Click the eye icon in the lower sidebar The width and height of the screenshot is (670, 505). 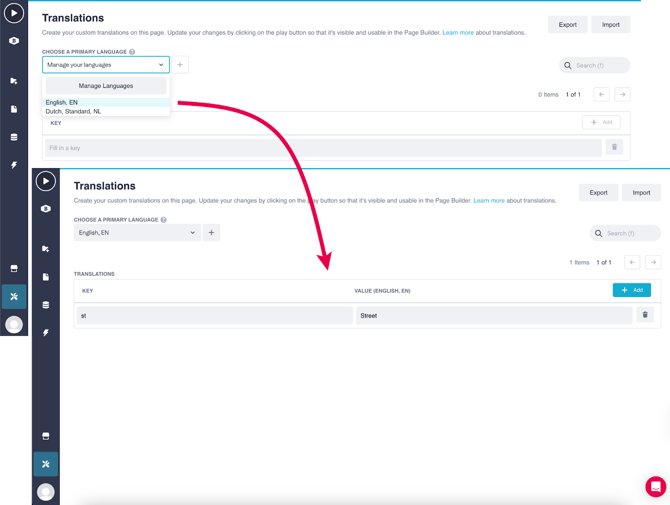pyautogui.click(x=46, y=209)
